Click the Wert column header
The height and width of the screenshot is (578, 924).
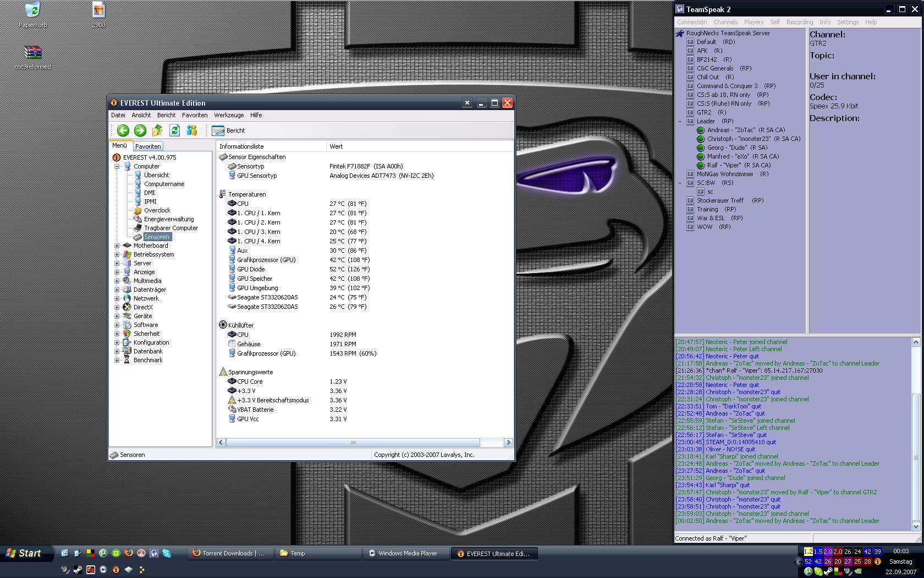point(420,146)
